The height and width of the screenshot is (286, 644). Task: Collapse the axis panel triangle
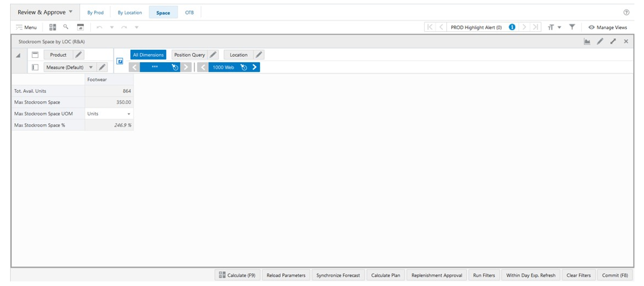click(x=18, y=55)
